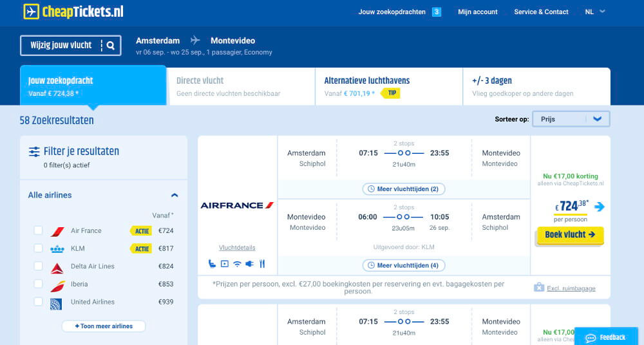Select the Jouw zoekopdracht tab
The image size is (644, 345).
pos(93,86)
